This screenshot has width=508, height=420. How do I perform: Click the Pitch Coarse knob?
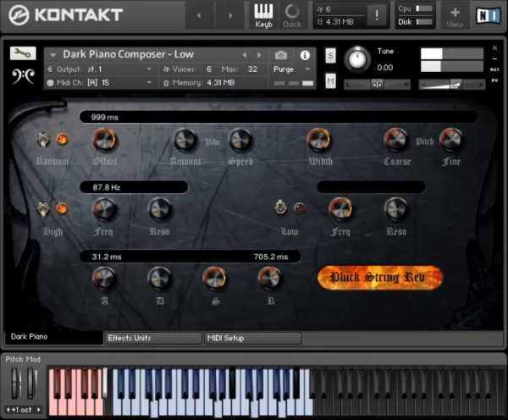395,140
